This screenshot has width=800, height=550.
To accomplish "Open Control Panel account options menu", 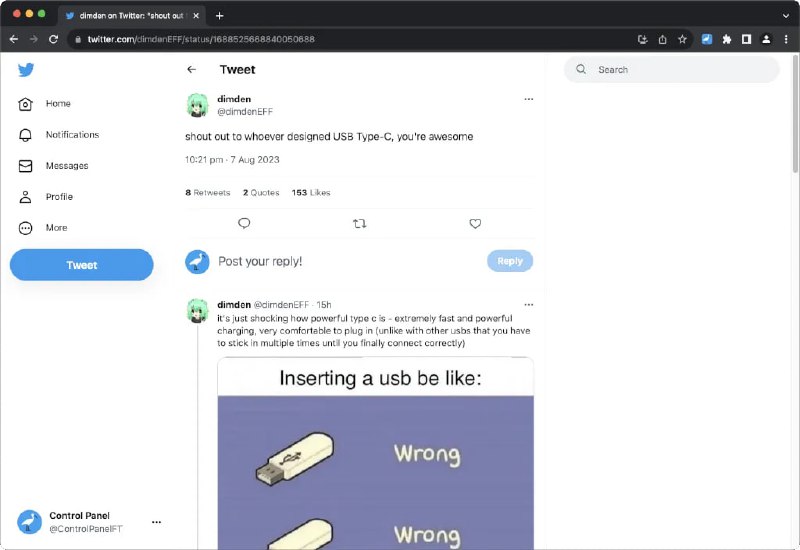I will click(156, 522).
